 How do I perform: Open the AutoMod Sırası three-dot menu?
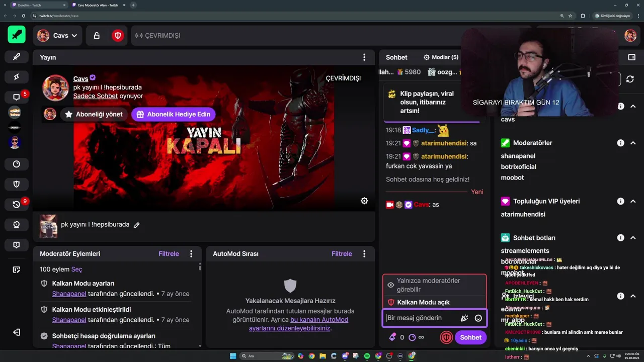pyautogui.click(x=364, y=254)
